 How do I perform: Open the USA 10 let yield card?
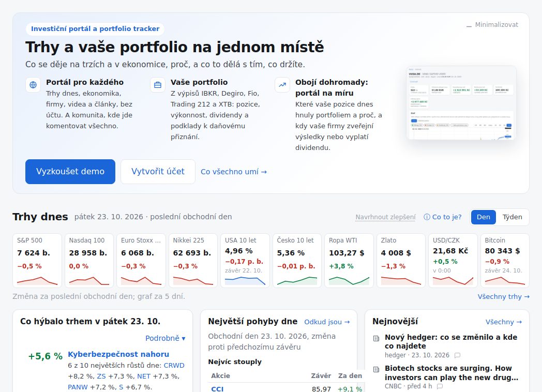point(245,261)
